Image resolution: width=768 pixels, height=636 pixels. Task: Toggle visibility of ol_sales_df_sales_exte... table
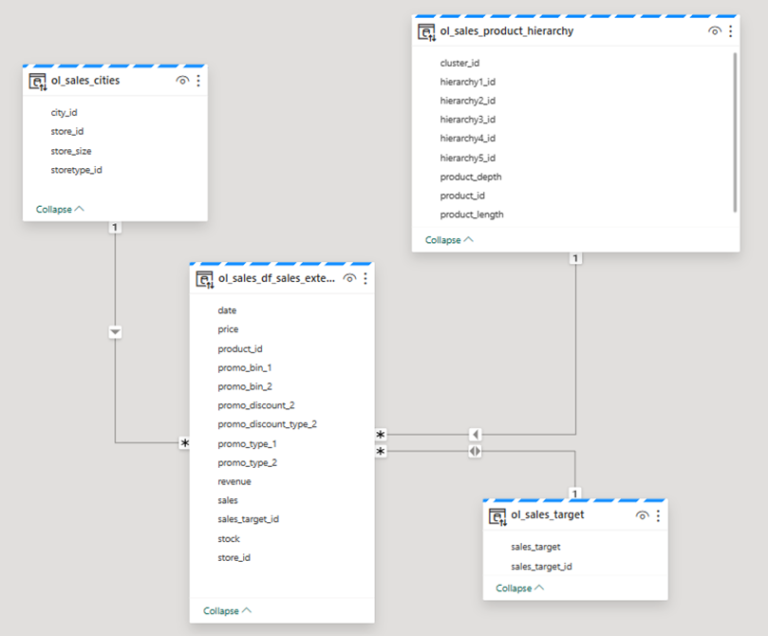tap(349, 279)
